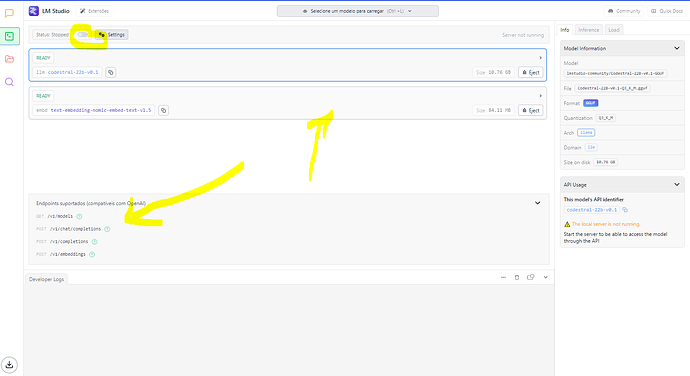
Task: Copy API identifier in API Usage panel
Action: pyautogui.click(x=625, y=210)
